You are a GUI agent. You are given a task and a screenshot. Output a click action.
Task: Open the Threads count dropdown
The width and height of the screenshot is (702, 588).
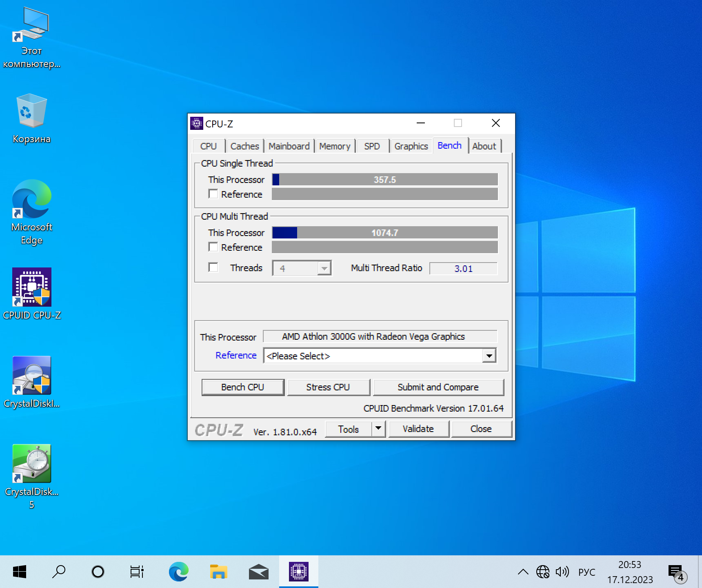pyautogui.click(x=324, y=268)
